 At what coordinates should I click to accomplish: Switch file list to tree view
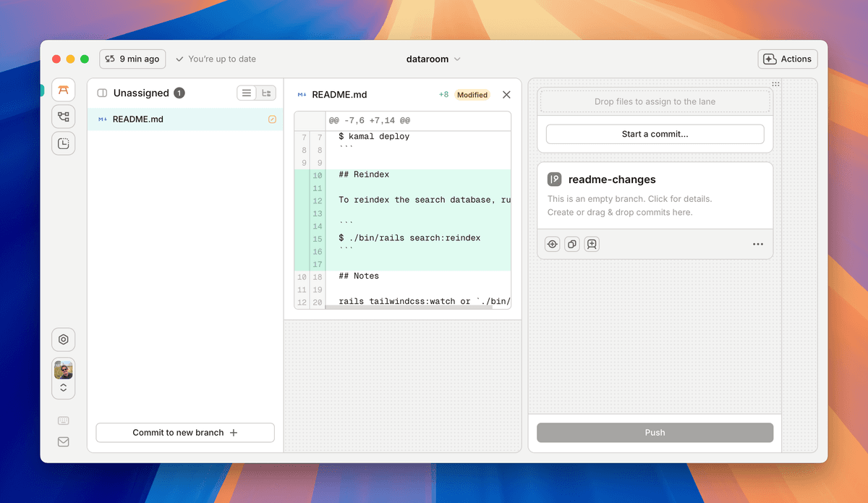pos(267,93)
